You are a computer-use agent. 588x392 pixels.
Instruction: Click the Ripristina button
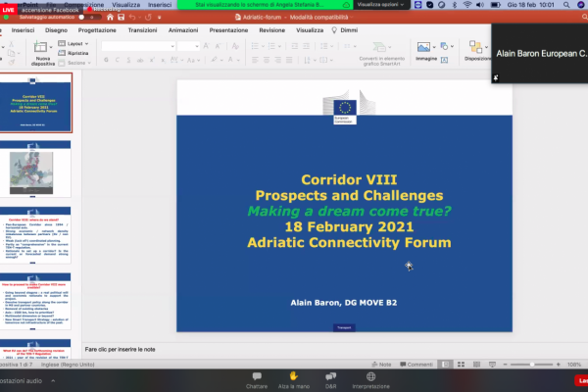click(x=73, y=53)
